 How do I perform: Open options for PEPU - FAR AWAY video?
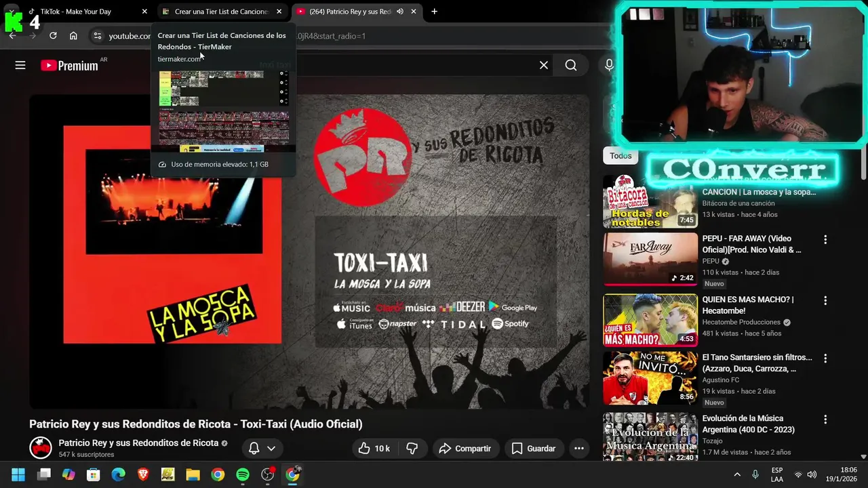tap(825, 239)
